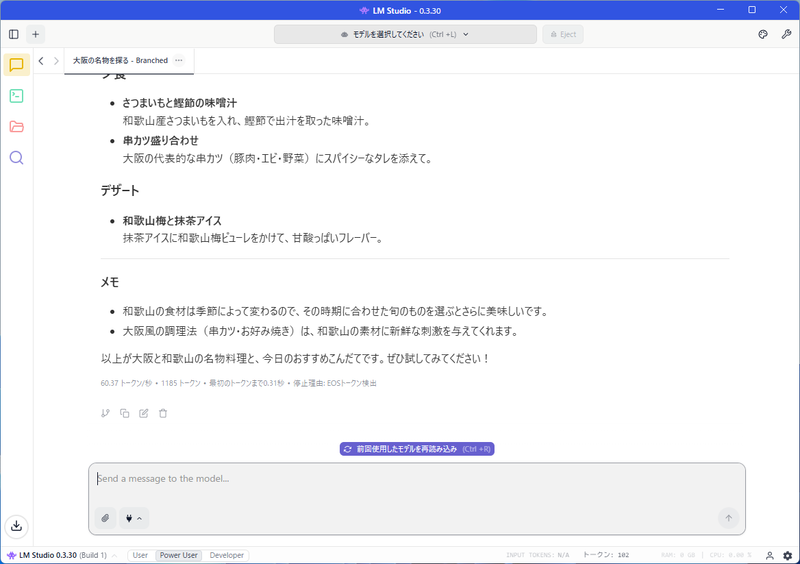Click the CPU usage indicator
Screen dimensions: 800x564
(x=730, y=555)
